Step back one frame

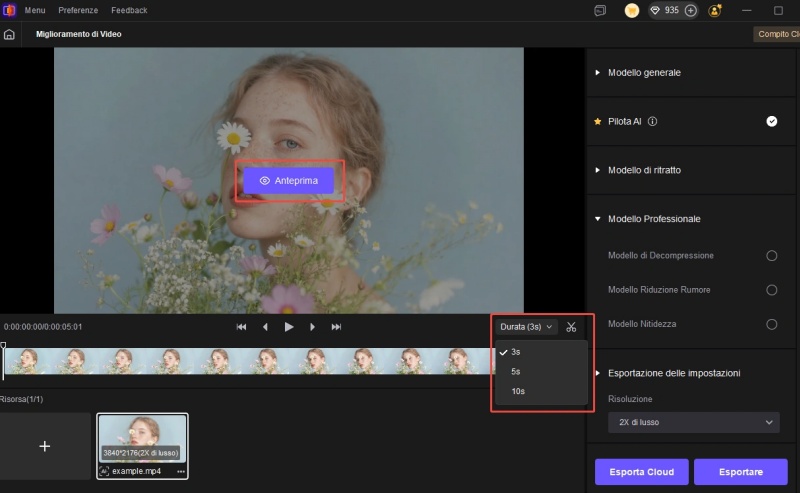265,327
